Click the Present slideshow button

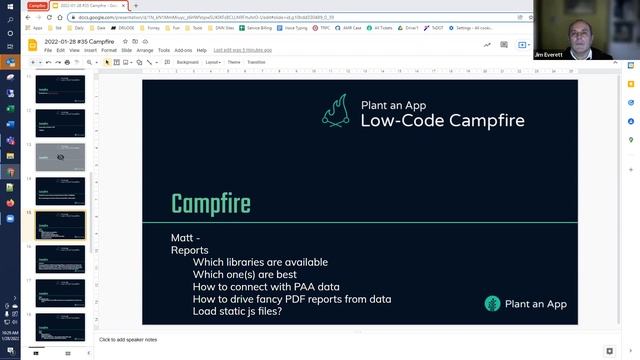pyautogui.click(x=522, y=45)
